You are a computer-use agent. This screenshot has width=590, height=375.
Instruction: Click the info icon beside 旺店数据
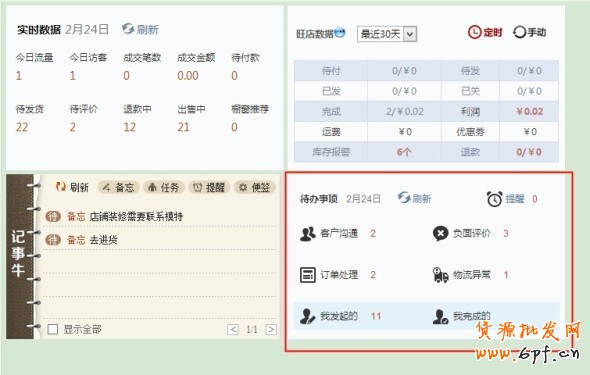[x=340, y=32]
